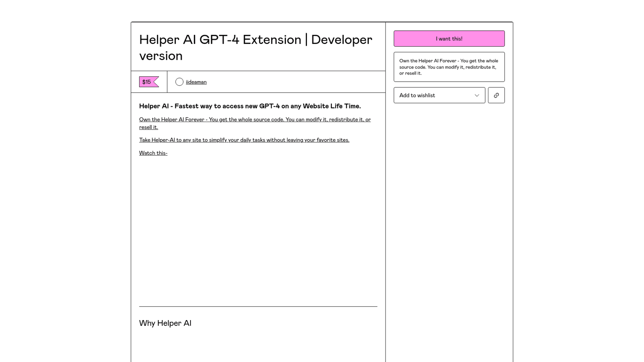
Task: Select the pink $15 price tag
Action: coord(147,82)
